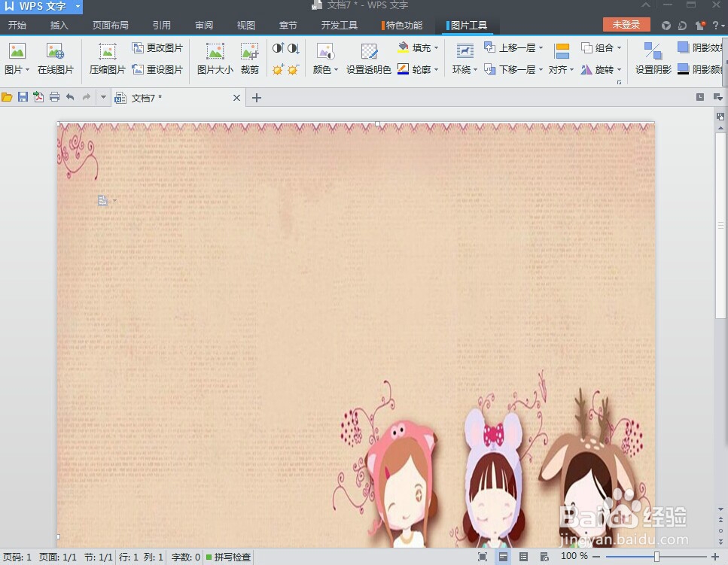This screenshot has height=565, width=728.
Task: Open the 开始 Home tab
Action: 17,25
